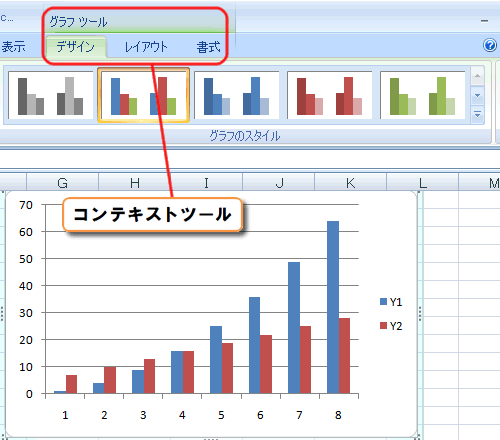Show previous row of chart styles
This screenshot has width=500, height=440.
click(477, 76)
